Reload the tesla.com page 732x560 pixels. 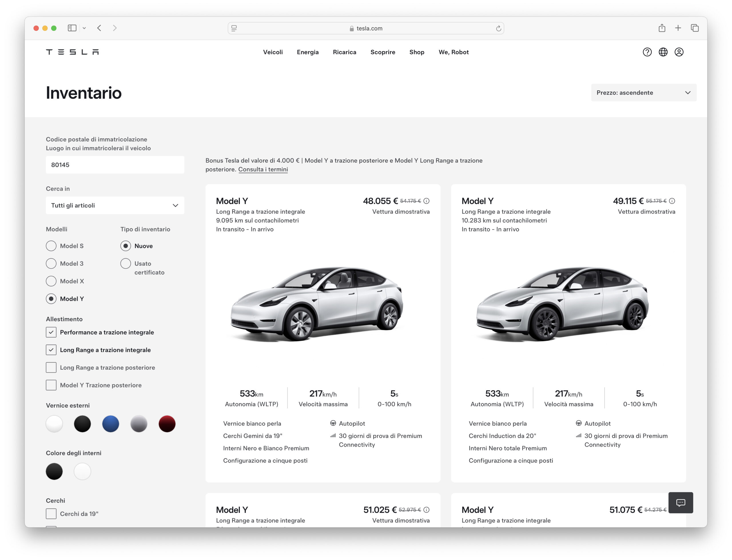498,28
